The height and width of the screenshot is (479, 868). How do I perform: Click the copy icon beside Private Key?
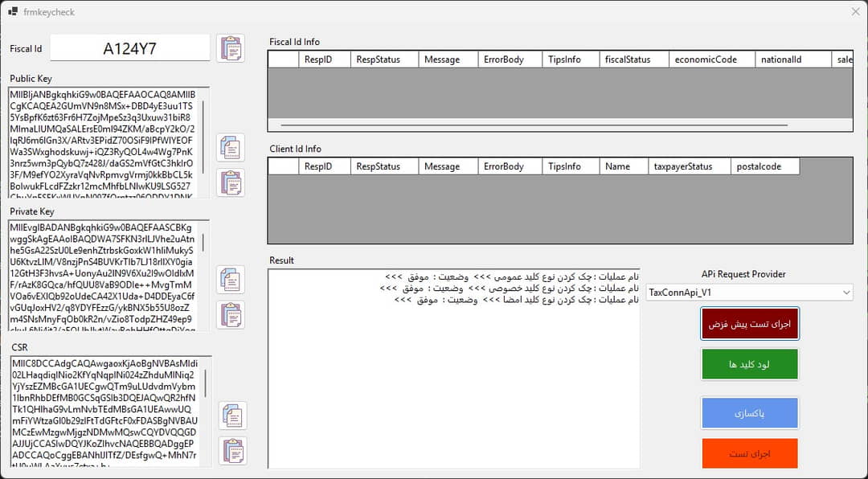click(231, 280)
